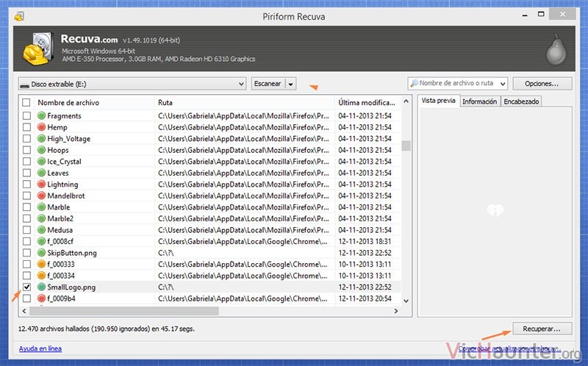Switch to the Información tab

tap(480, 101)
